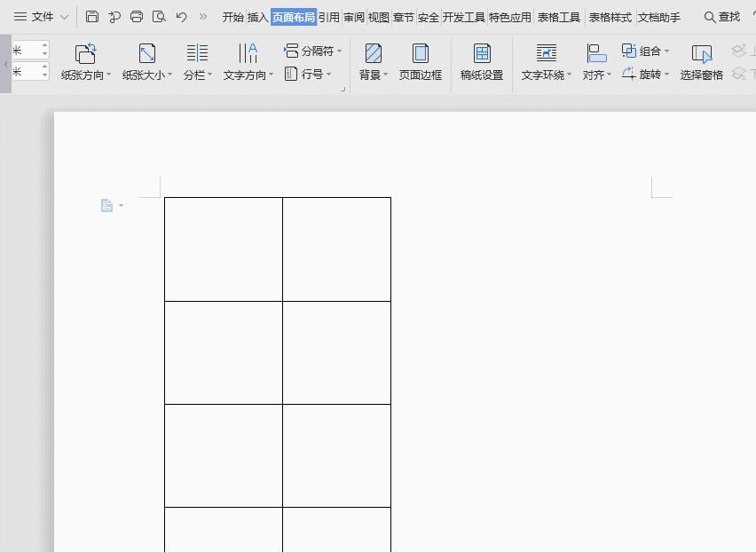Select the 纸张方向 paper orientation tool
Viewport: 756px width, 553px height.
(86, 60)
